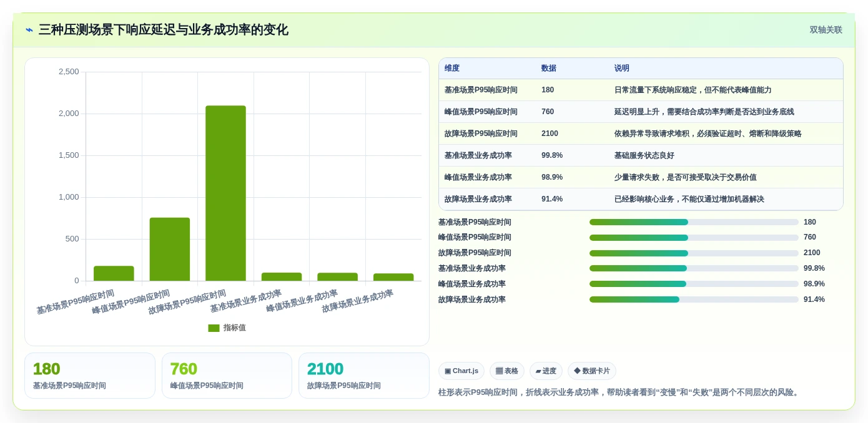Open the 180 基准场景P95响应时间 data card

[x=90, y=376]
